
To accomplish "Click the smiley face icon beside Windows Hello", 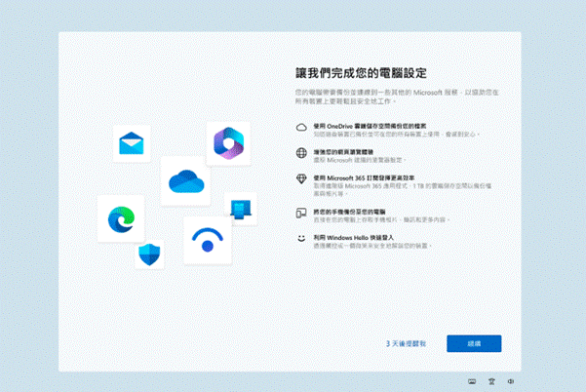I will 301,238.
